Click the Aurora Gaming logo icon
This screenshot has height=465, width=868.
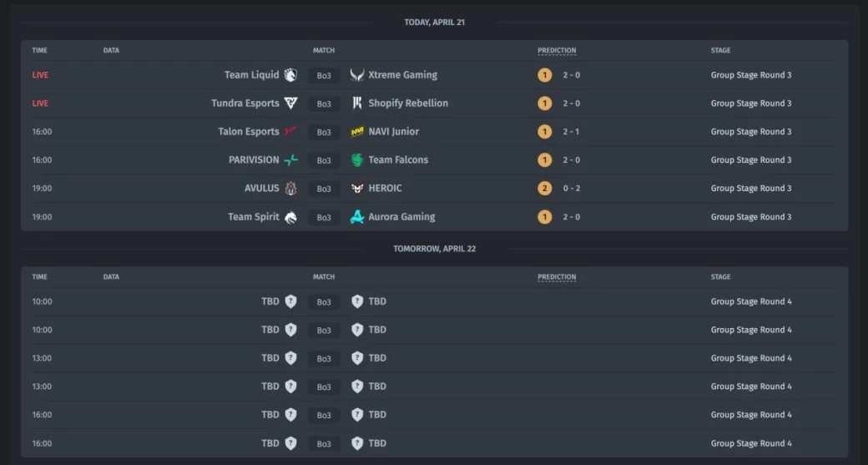(x=357, y=217)
